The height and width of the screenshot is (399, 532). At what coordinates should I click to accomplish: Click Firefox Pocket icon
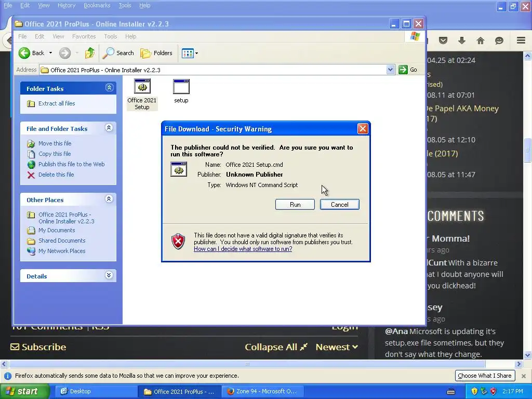(443, 41)
